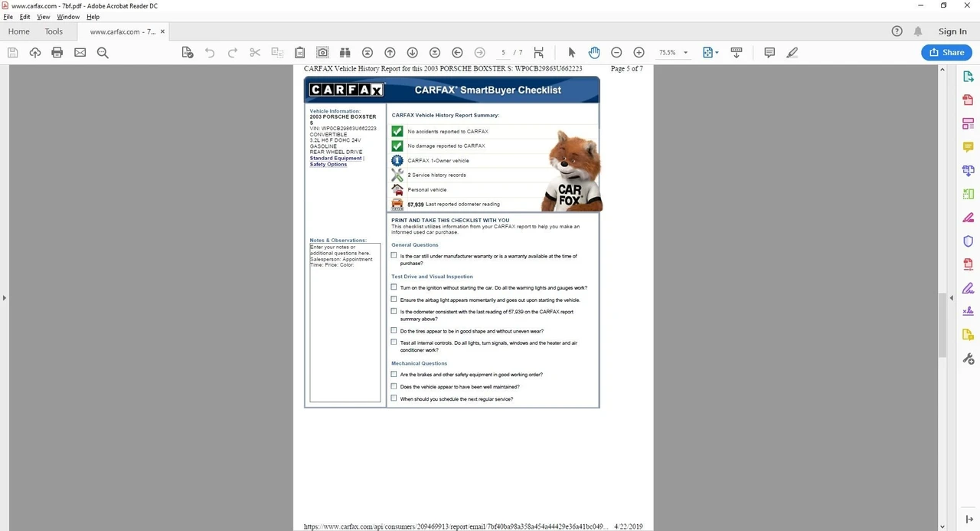Screen dimensions: 980x531
Task: Check the odometer consistent checklist box
Action: [394, 312]
